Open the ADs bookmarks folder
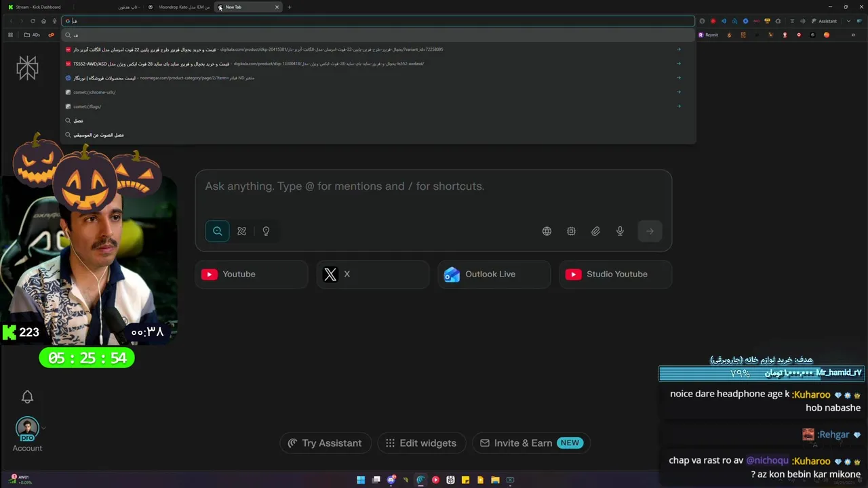This screenshot has height=488, width=868. click(32, 35)
